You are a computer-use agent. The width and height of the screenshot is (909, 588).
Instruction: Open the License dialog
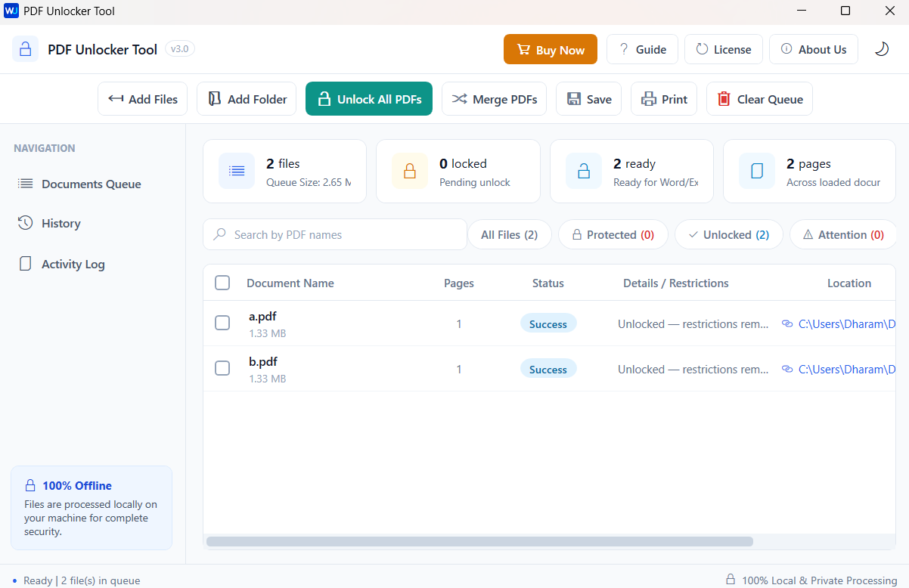click(x=724, y=49)
